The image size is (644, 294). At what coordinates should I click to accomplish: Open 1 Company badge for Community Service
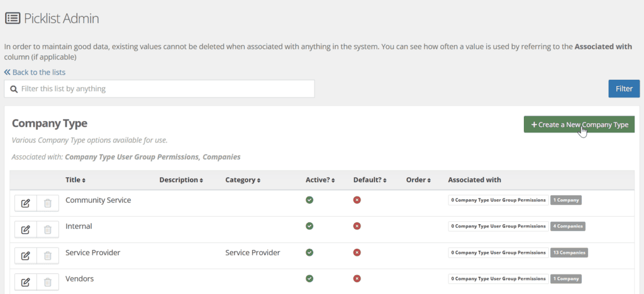point(566,200)
